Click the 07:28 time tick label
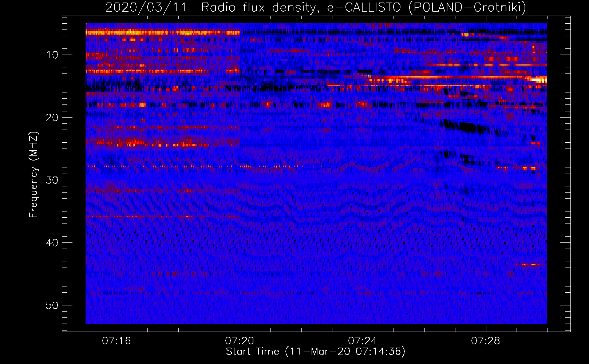 tap(486, 341)
